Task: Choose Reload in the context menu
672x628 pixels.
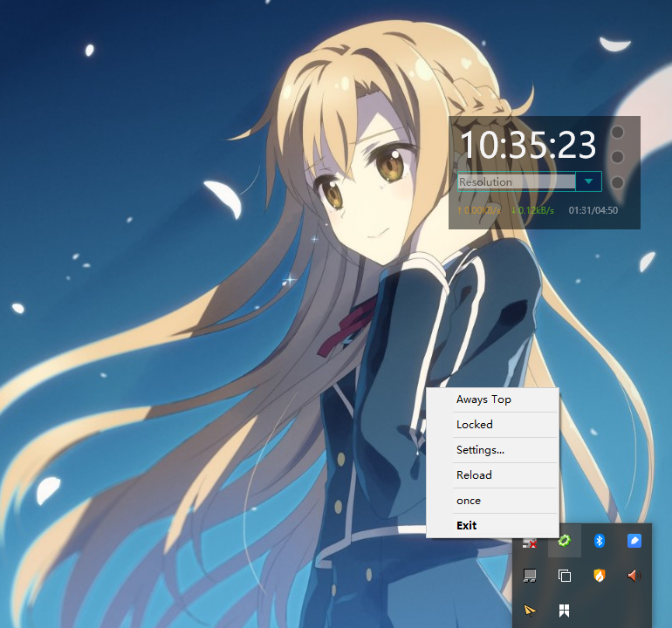Action: pyautogui.click(x=493, y=475)
